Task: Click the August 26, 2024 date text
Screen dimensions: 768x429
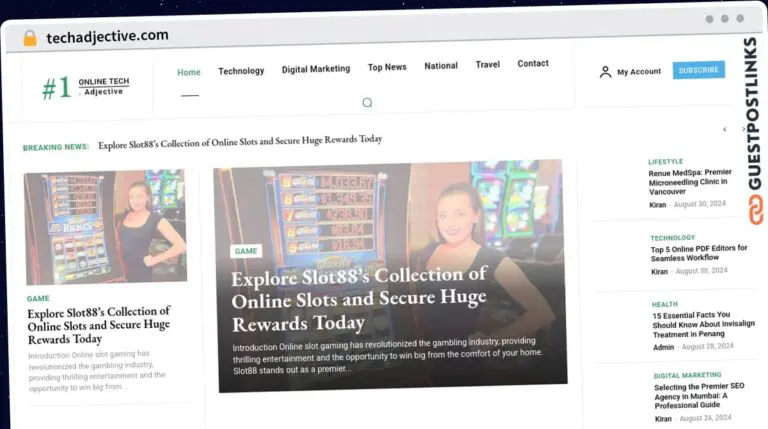Action: 705,418
